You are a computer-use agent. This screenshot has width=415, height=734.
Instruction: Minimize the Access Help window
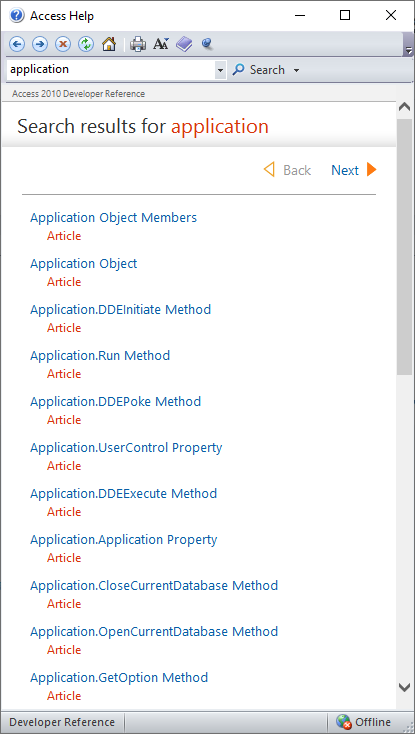[x=300, y=15]
